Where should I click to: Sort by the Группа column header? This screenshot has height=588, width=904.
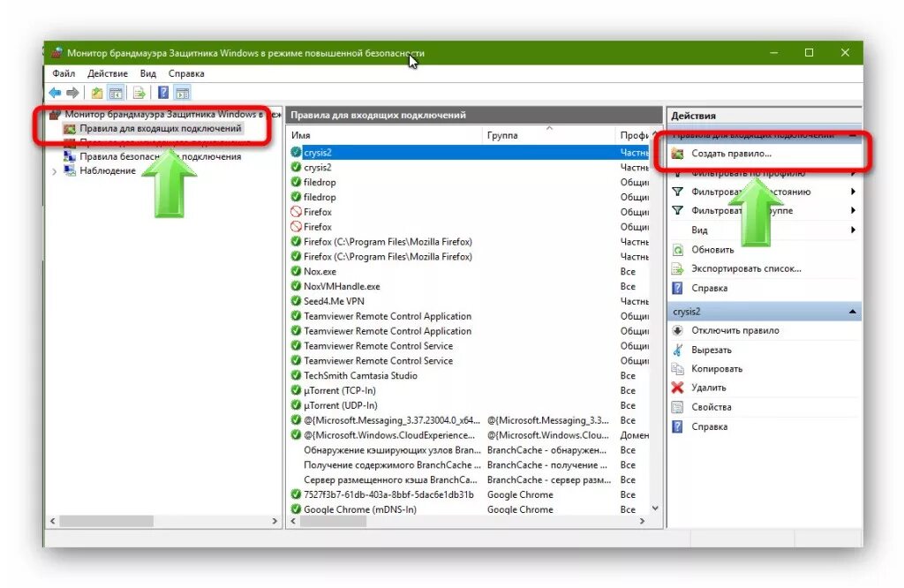[x=548, y=135]
